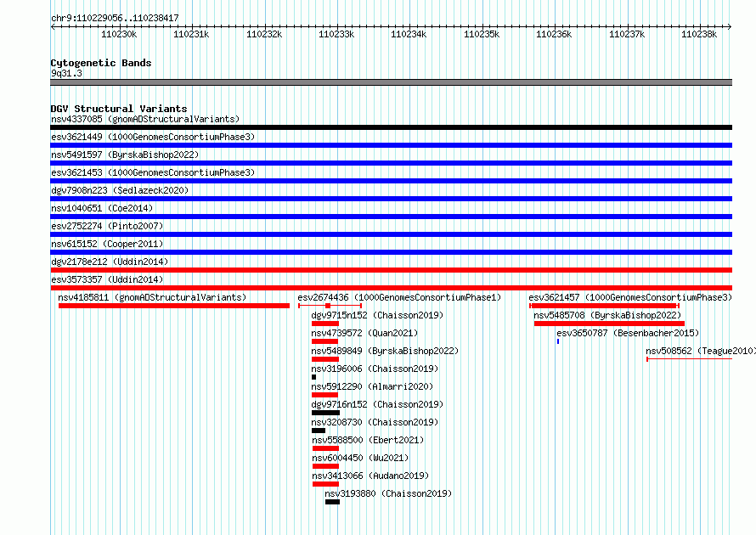Open nsv615152 Cooper2011 variant label

coord(107,244)
